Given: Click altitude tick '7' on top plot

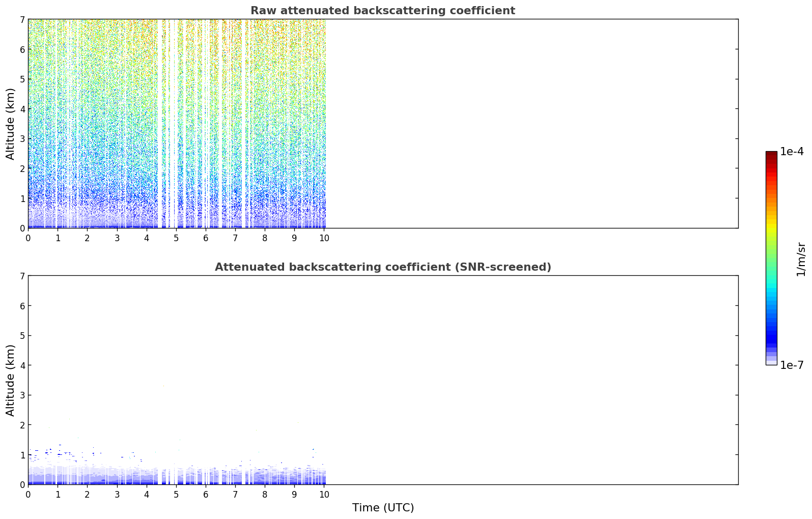Looking at the screenshot, I should click(x=22, y=19).
